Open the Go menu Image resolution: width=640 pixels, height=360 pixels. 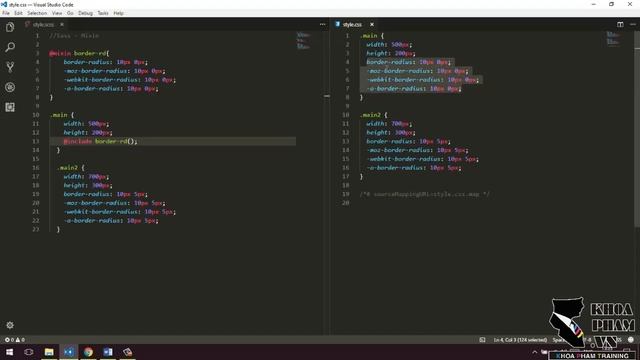[x=70, y=13]
